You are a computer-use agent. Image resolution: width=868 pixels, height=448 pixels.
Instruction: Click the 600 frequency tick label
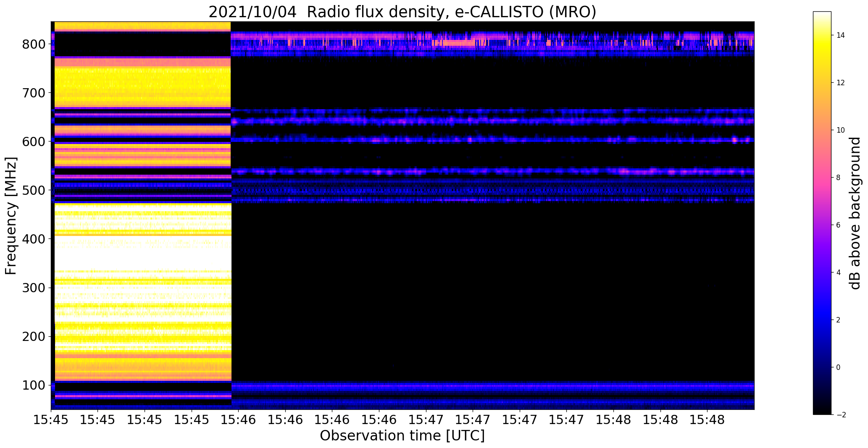(x=33, y=141)
